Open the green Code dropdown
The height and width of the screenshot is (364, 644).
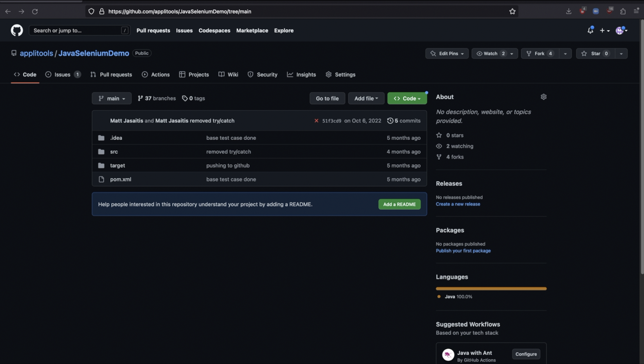click(x=407, y=98)
